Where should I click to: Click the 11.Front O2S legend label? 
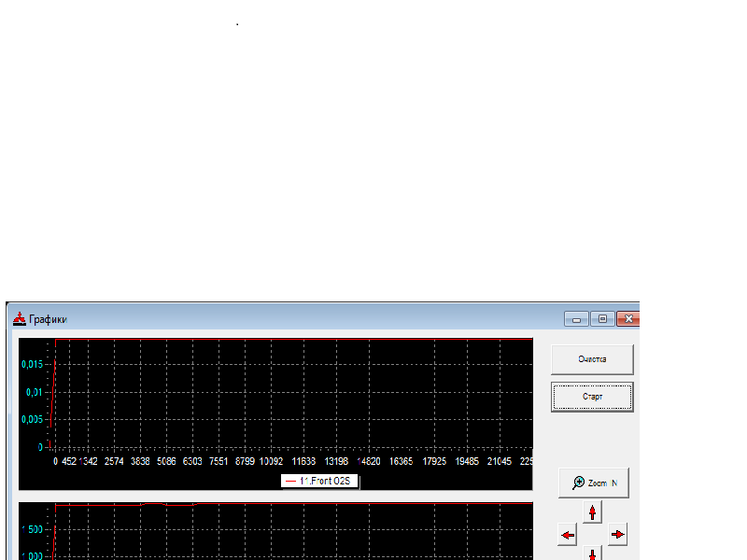(x=319, y=481)
